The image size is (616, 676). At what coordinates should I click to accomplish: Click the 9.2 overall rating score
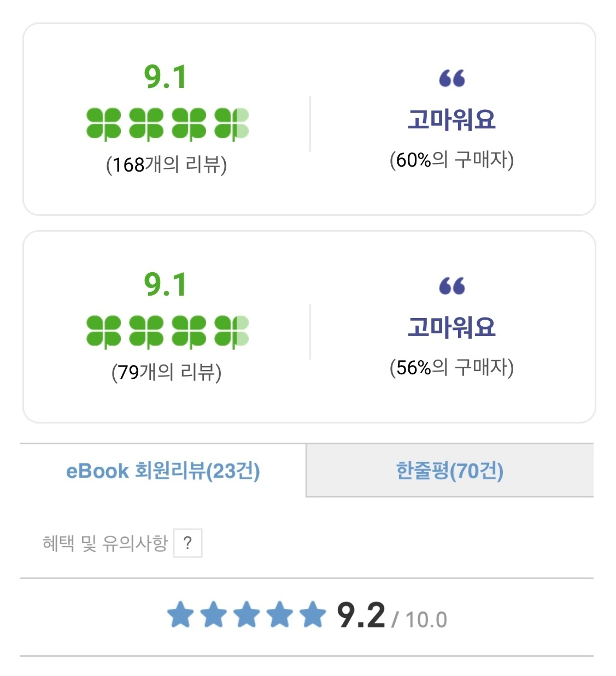[361, 615]
